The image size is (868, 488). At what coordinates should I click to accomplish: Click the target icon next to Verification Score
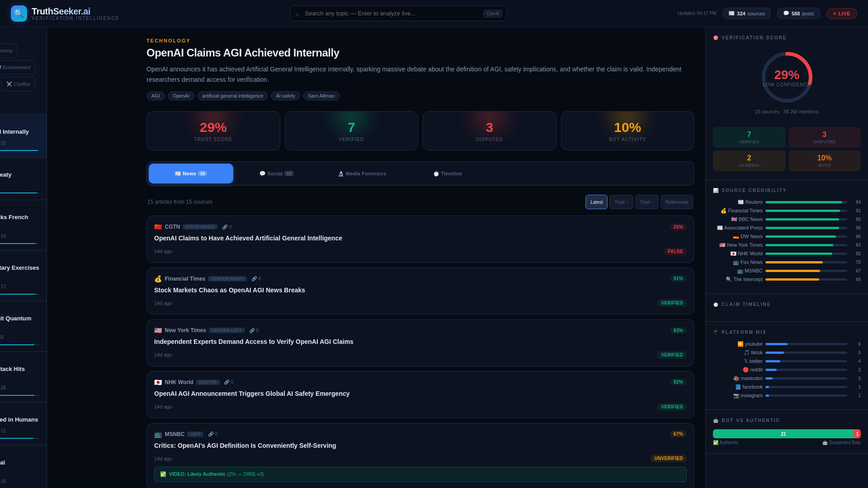(x=716, y=38)
